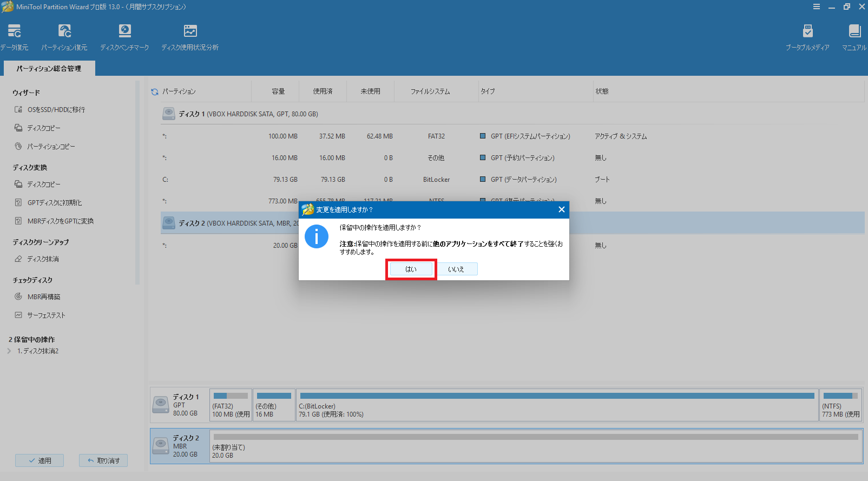Select the C:(BitLocker) block in disk map
The image size is (868, 481).
(x=557, y=405)
